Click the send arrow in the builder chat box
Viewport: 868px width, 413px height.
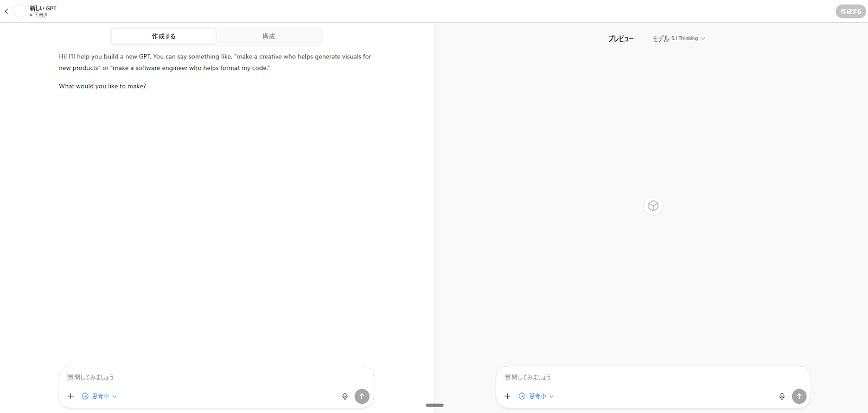pyautogui.click(x=362, y=396)
